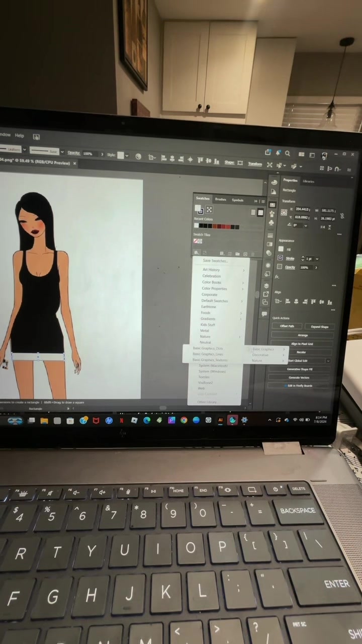
Task: Click the Offset Path button
Action: [x=287, y=326]
